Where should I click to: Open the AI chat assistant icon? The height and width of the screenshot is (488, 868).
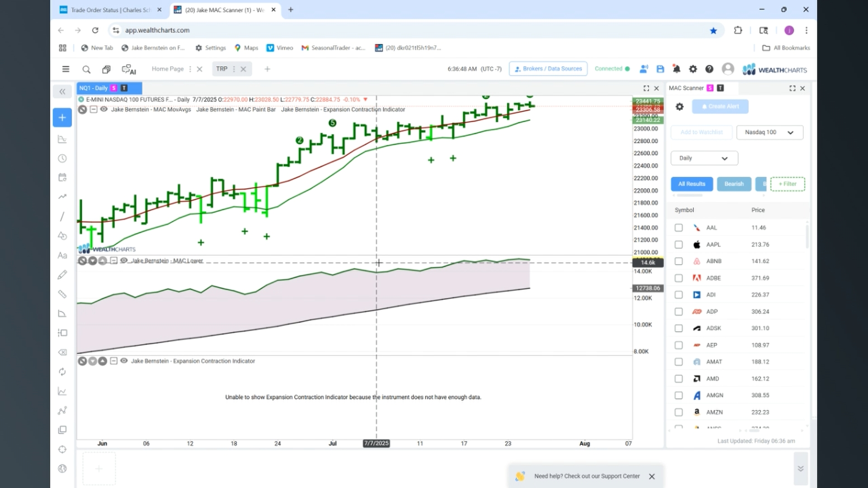pyautogui.click(x=129, y=69)
